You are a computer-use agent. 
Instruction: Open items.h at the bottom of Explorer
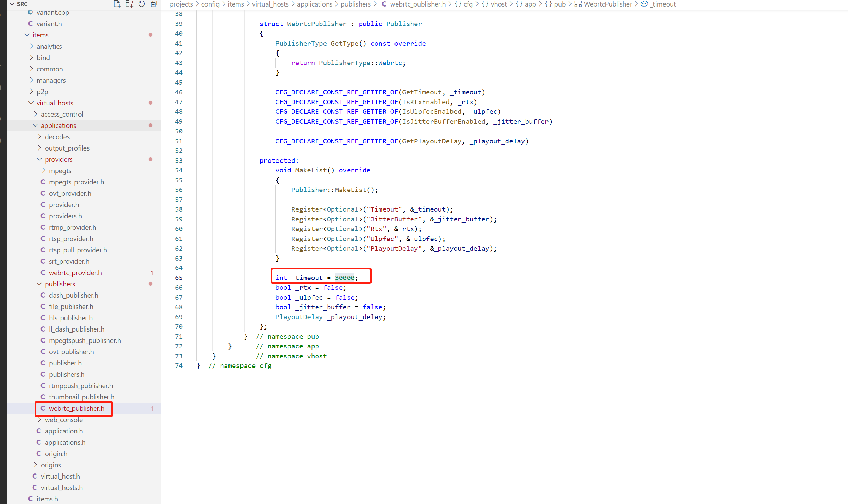(48, 499)
